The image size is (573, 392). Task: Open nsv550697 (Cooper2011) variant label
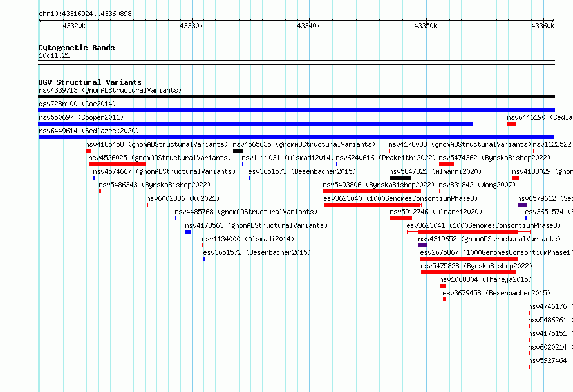click(81, 117)
